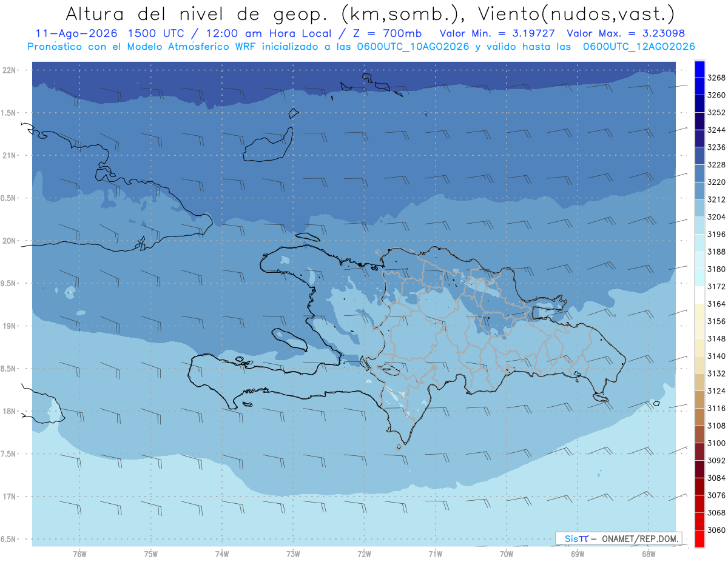Viewport: 728px width, 562px height.
Task: Click legend value 3156
Action: (x=716, y=321)
